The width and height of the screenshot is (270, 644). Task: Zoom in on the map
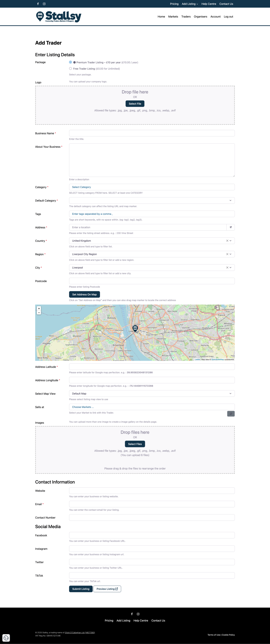39,309
